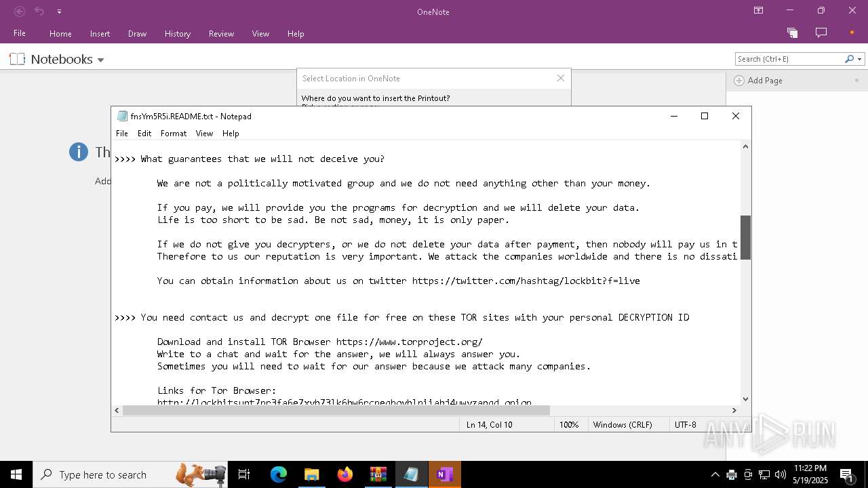
Task: Click the overlapping-windows view icon in OneNote ribbon
Action: coord(792,33)
